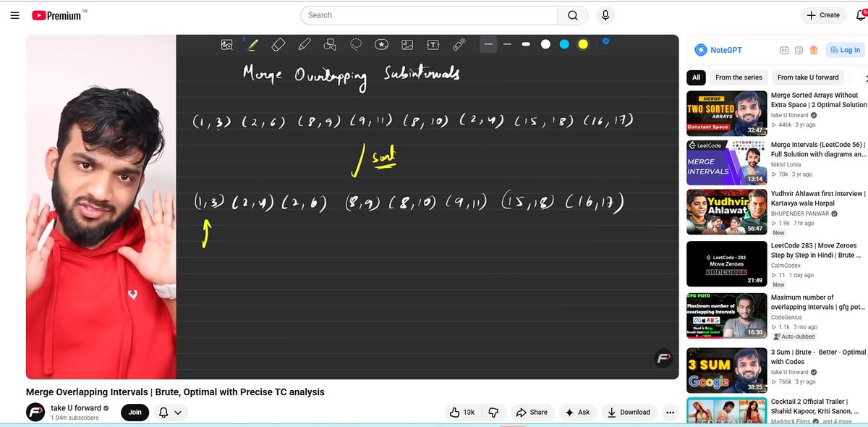Open more actions three-dot menu
This screenshot has width=868, height=427.
(x=670, y=412)
